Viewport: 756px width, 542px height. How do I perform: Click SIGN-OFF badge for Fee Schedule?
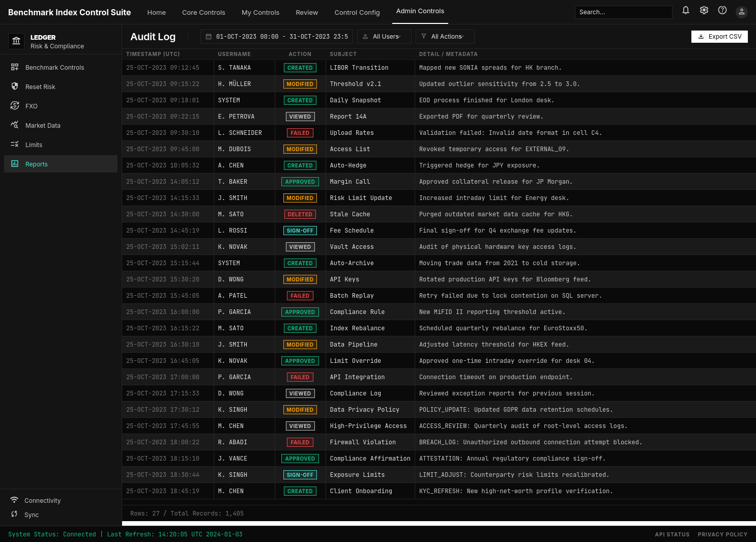pyautogui.click(x=300, y=231)
